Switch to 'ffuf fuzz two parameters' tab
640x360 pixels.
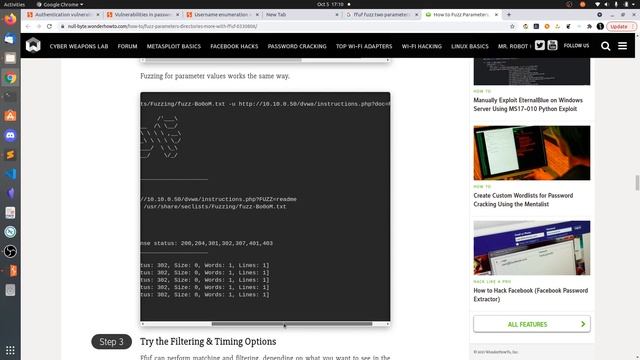pos(381,14)
